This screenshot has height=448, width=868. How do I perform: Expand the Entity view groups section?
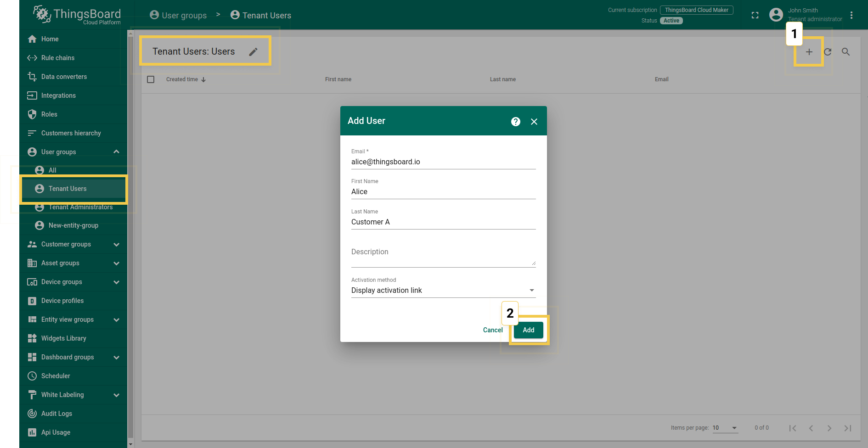tap(117, 320)
